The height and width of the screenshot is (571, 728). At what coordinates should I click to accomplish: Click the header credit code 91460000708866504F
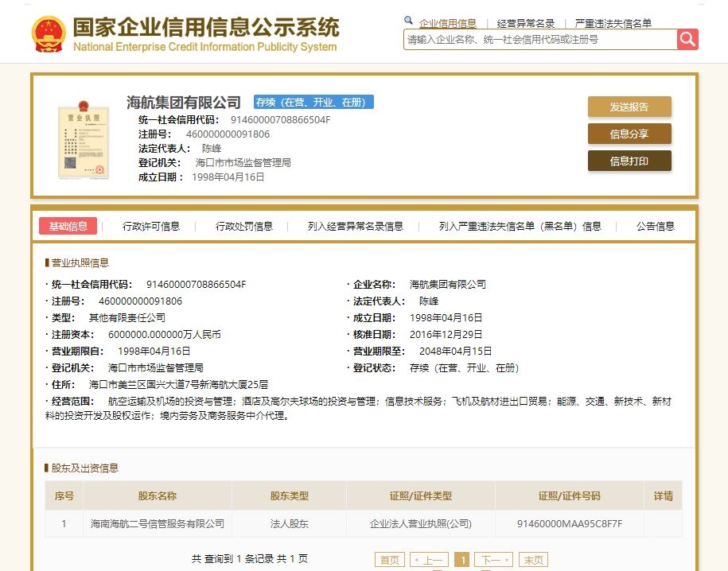280,120
